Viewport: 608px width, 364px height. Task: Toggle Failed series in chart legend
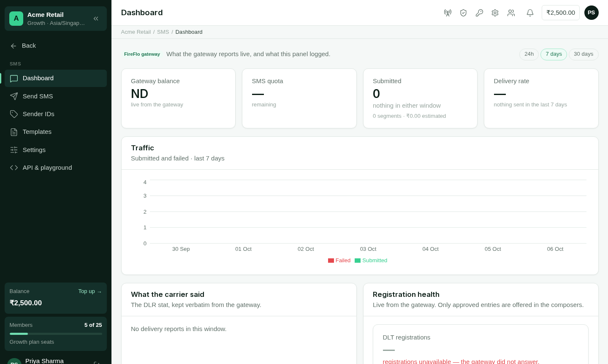click(x=339, y=261)
